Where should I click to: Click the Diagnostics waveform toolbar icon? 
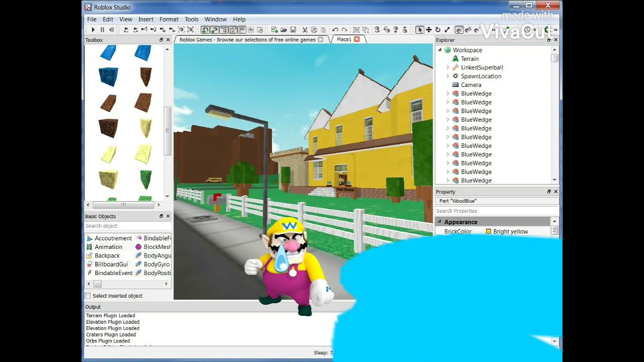click(251, 30)
